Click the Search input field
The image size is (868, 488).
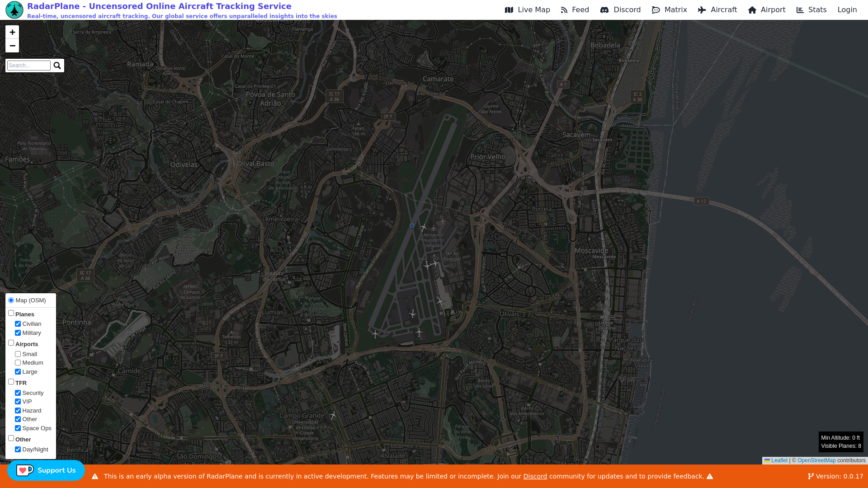pyautogui.click(x=29, y=66)
